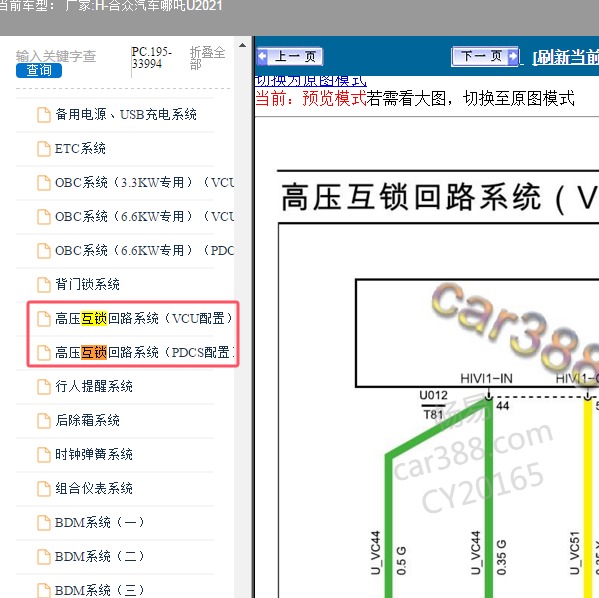Open 组合仪表系统 document
The height and width of the screenshot is (598, 599).
tap(94, 488)
